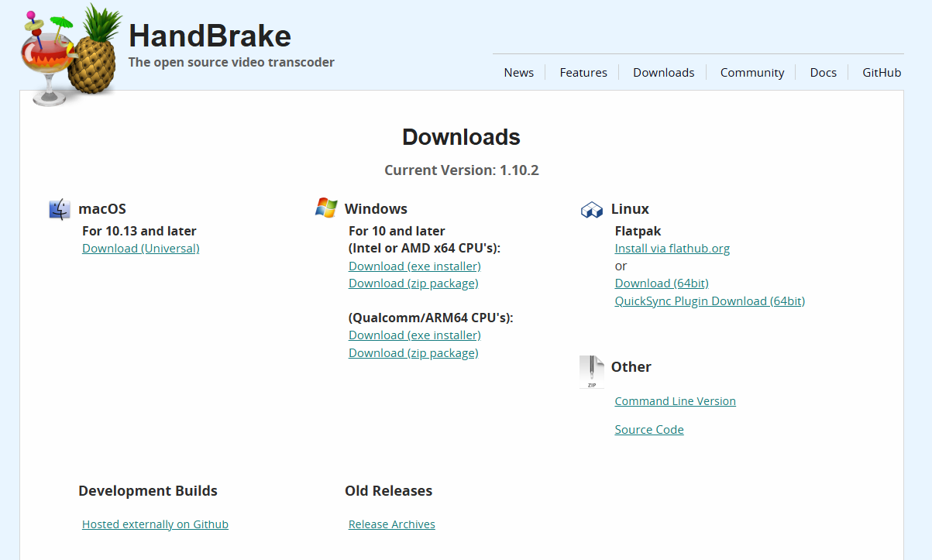
Task: Click the ZIP file icon beside Other
Action: click(592, 372)
